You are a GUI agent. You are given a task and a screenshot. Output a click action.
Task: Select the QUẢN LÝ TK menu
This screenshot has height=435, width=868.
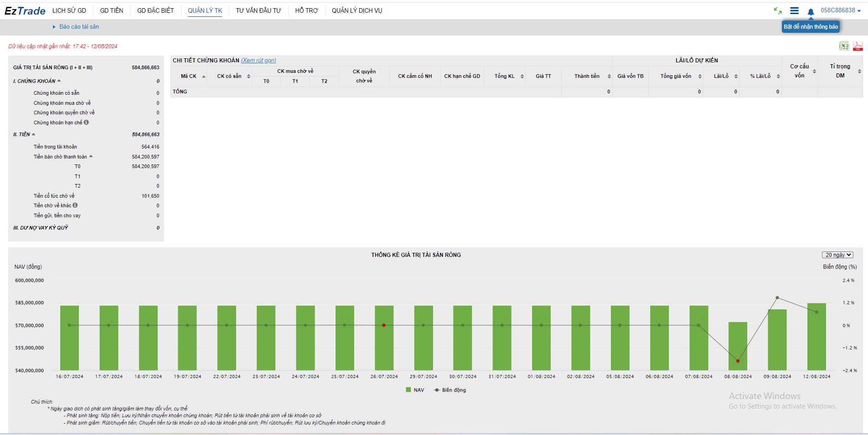pyautogui.click(x=205, y=10)
